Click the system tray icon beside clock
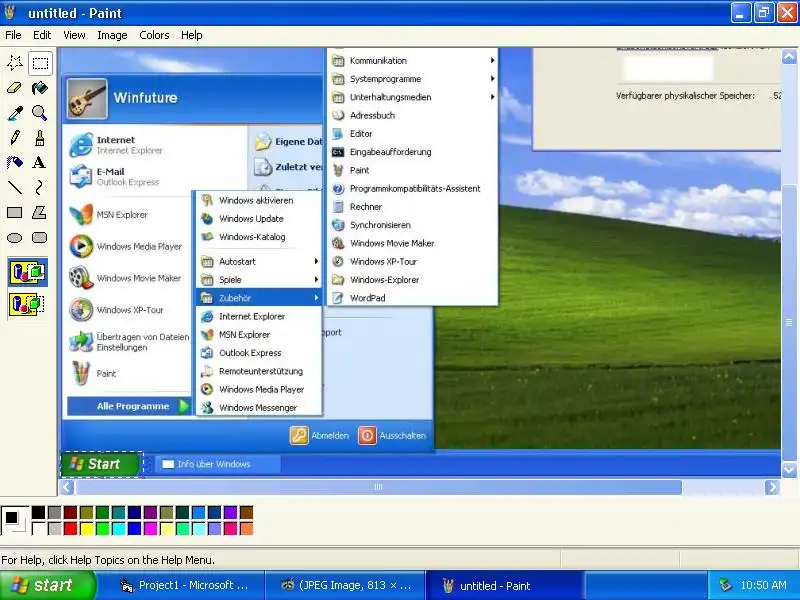The height and width of the screenshot is (600, 800). [x=726, y=585]
